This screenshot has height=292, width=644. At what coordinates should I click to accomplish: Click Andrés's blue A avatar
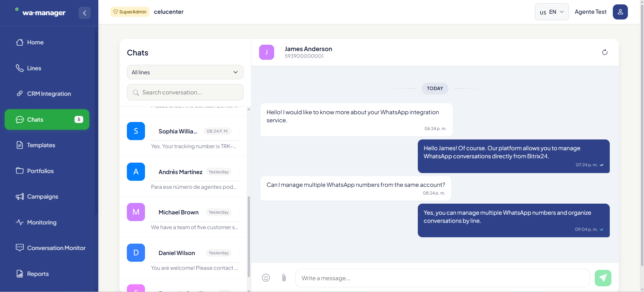pos(136,172)
